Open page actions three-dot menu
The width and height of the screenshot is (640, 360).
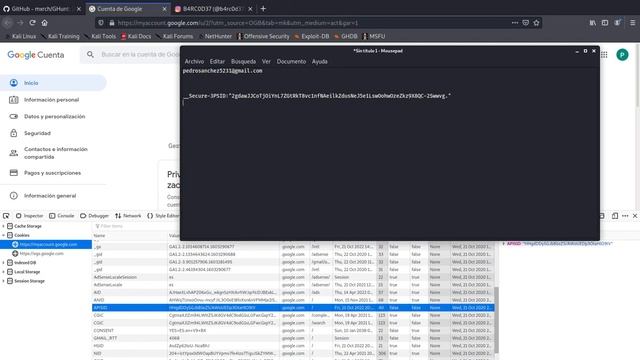tap(515, 23)
